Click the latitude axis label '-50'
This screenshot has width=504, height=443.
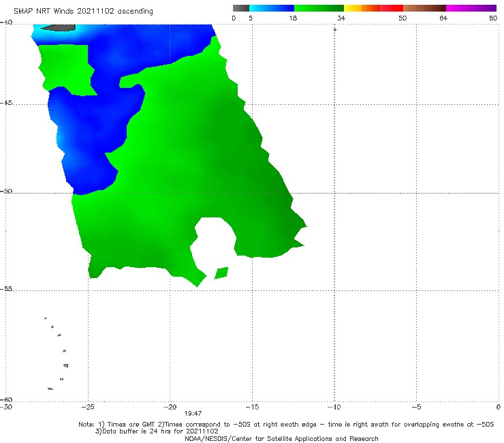[x=6, y=191]
